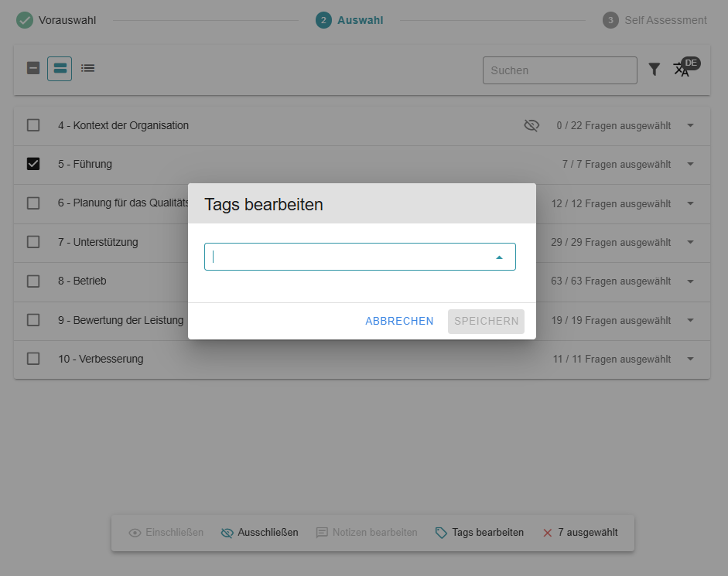Viewport: 728px width, 576px height.
Task: Clear the 7 ausgewählt selection
Action: point(548,533)
